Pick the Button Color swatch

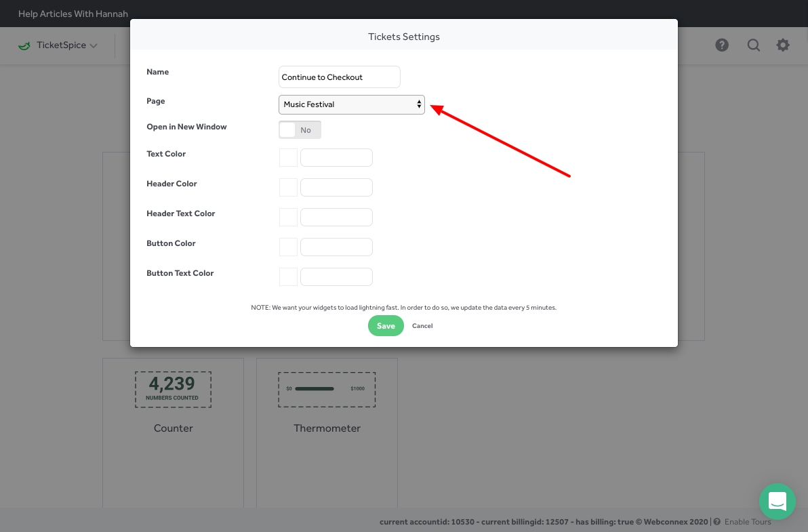[289, 247]
